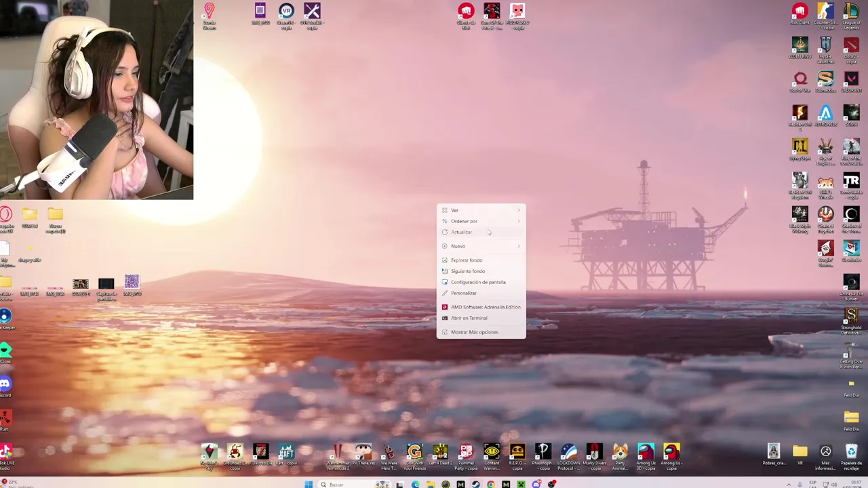Select the Rise of the Tomb Raider icon
The image size is (868, 488).
(851, 151)
